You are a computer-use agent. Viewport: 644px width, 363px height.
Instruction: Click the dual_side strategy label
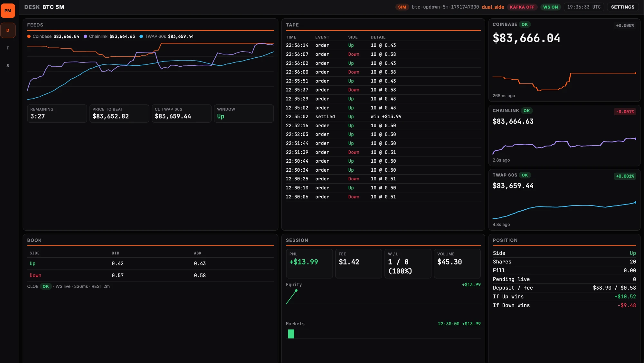pos(493,7)
